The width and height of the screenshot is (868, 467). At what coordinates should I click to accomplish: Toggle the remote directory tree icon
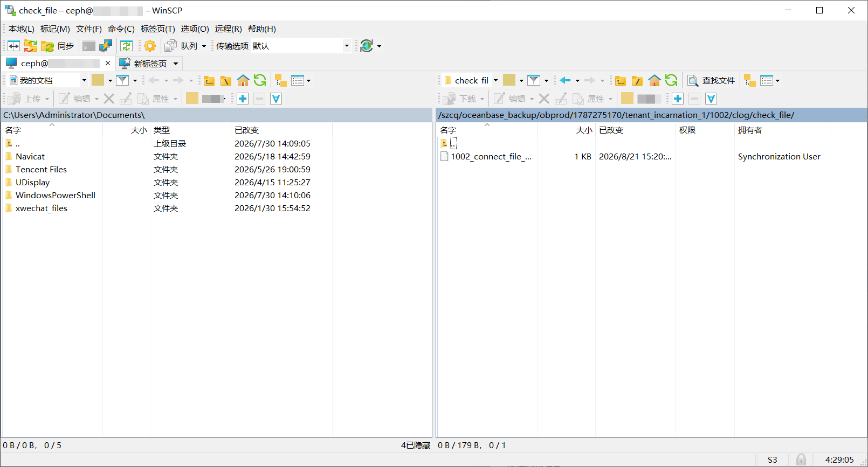coord(750,81)
